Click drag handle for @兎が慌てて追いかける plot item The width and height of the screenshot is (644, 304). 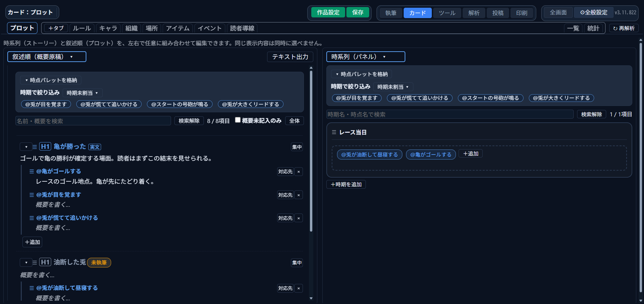pyautogui.click(x=32, y=218)
